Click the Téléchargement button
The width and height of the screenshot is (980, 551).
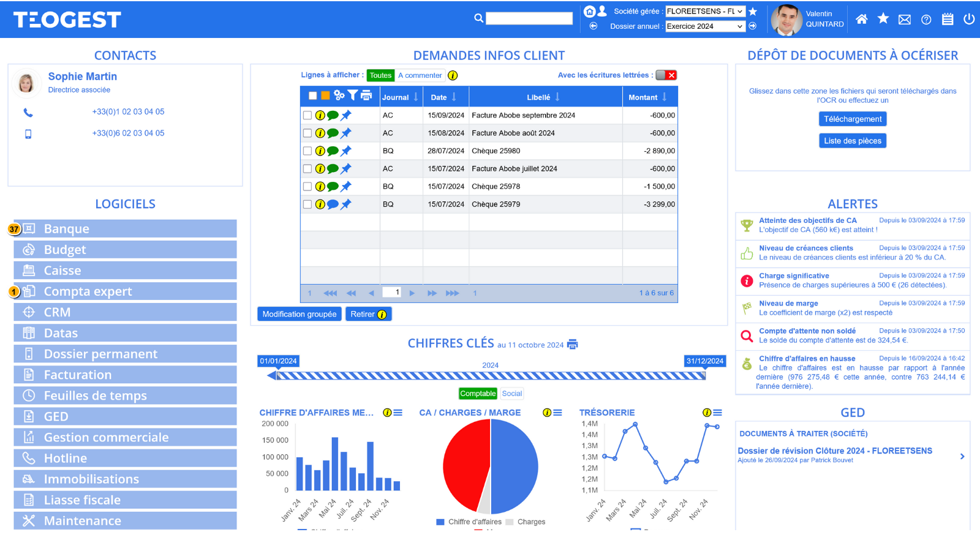pos(852,119)
